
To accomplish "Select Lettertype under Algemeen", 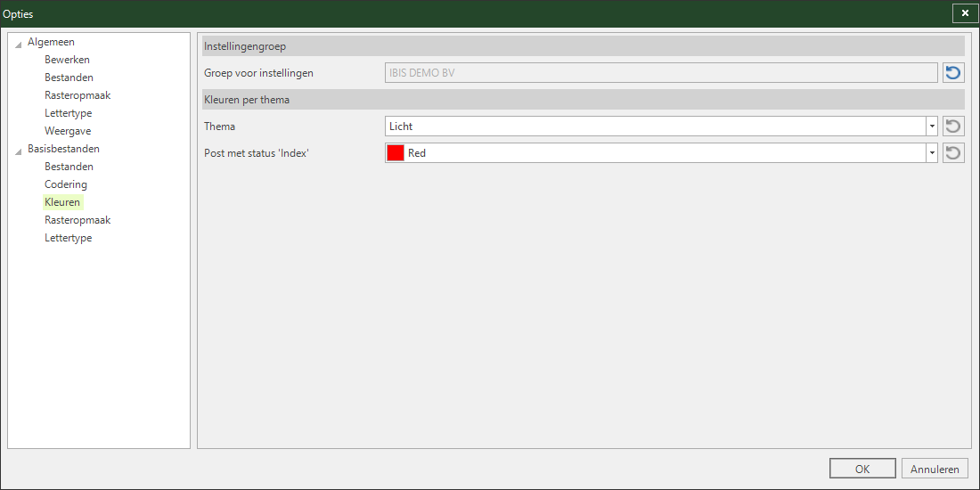I will (68, 113).
